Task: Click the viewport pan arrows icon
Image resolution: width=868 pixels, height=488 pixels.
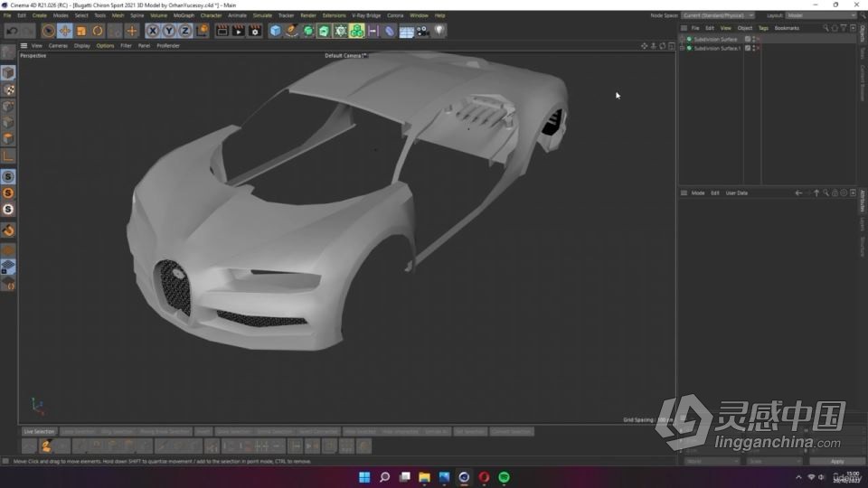Action: 645,46
